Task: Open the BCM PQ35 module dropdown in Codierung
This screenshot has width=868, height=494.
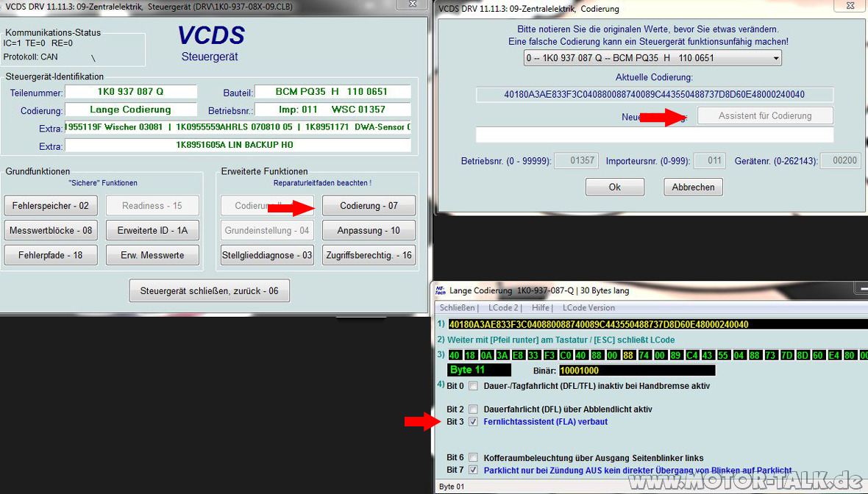Action: pos(652,58)
